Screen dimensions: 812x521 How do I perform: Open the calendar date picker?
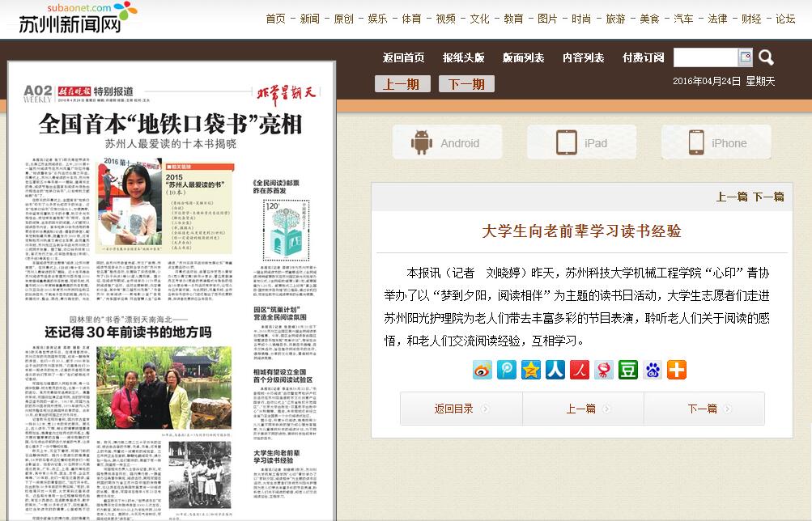point(745,57)
